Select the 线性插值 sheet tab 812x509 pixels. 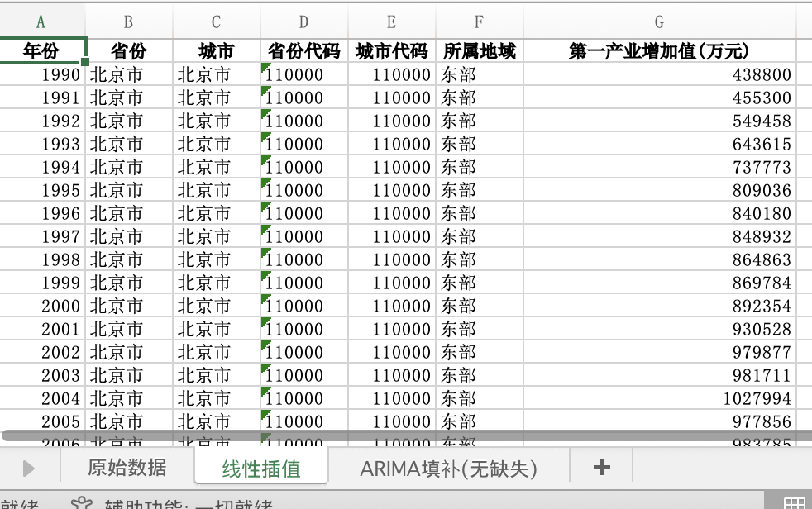(261, 468)
